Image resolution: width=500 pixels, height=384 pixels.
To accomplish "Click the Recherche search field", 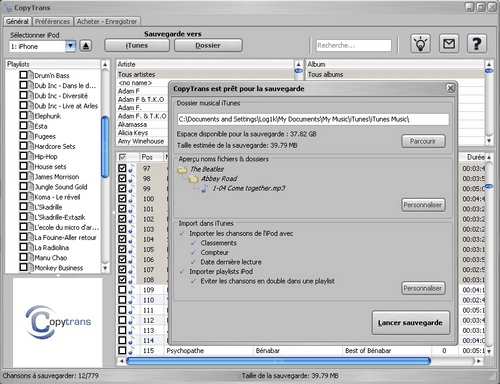I will (354, 45).
